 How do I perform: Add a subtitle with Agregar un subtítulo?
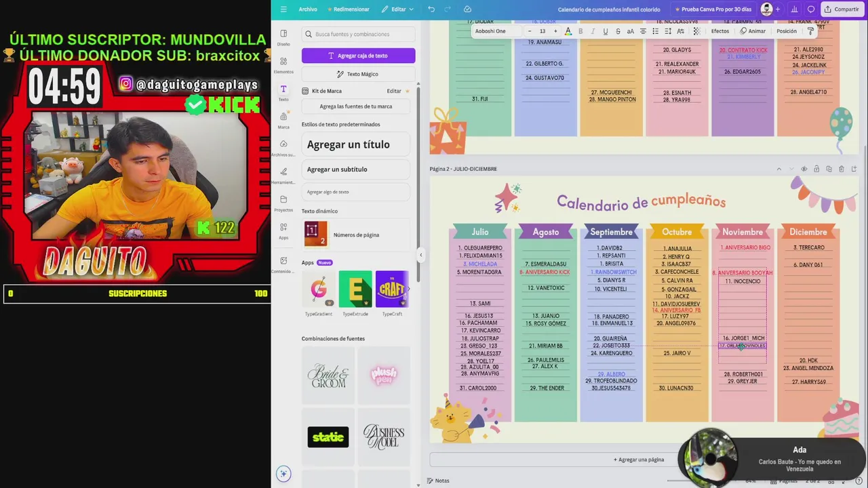pyautogui.click(x=356, y=169)
